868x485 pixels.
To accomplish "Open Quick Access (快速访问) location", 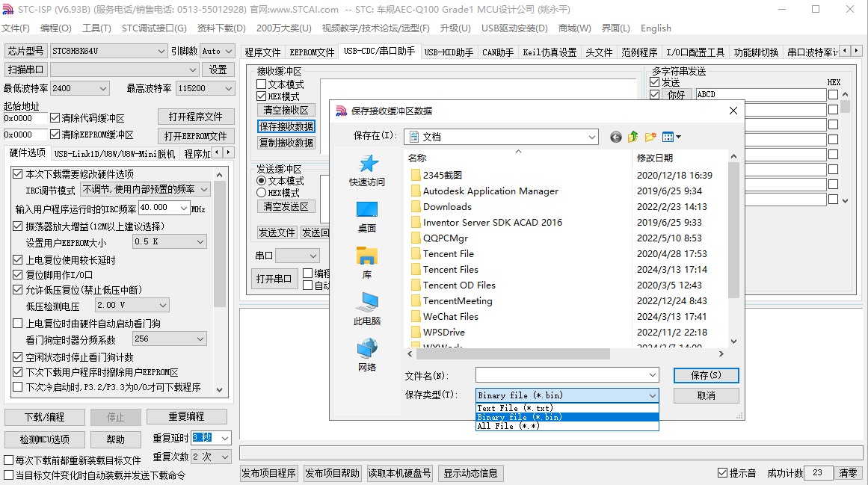I will click(366, 171).
